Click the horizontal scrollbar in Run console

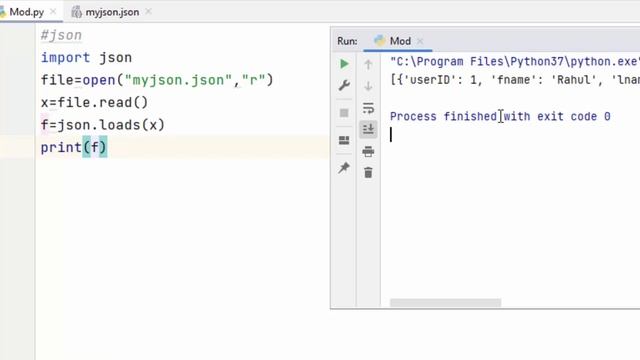445,302
